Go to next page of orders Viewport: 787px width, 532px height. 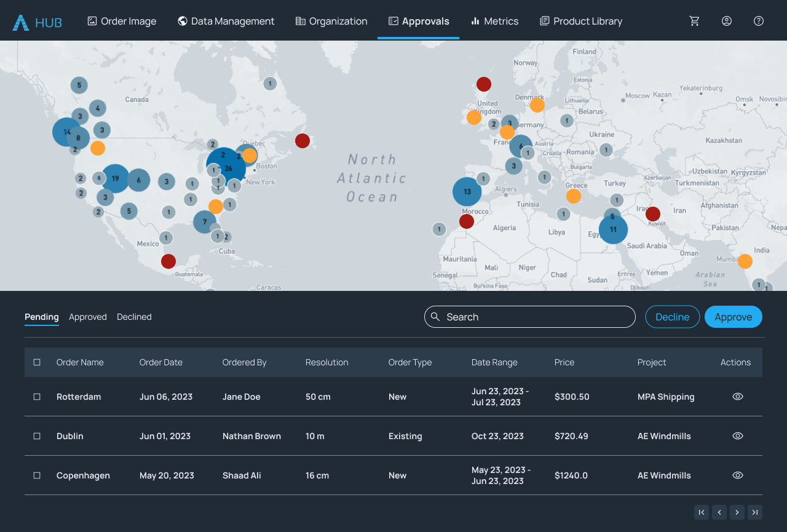pyautogui.click(x=737, y=512)
